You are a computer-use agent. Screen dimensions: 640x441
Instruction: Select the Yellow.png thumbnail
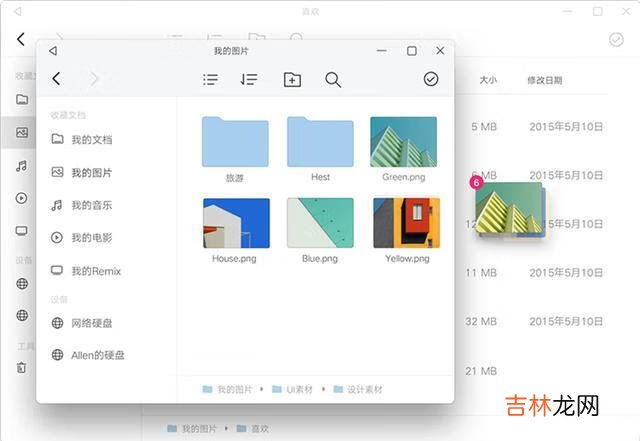coord(406,223)
